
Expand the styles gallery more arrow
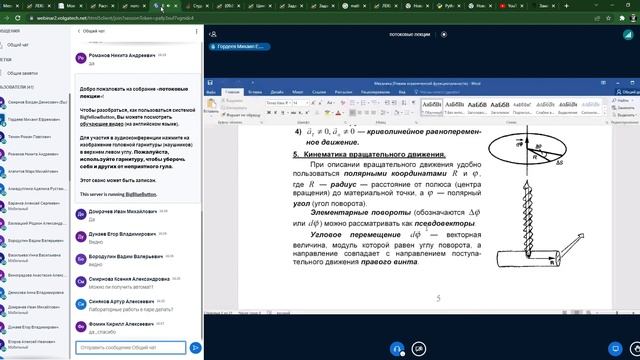tap(605, 113)
